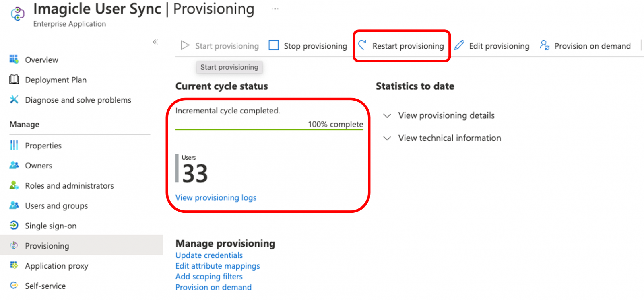Click the Deployment Plan book icon
This screenshot has width=644, height=300.
click(14, 80)
